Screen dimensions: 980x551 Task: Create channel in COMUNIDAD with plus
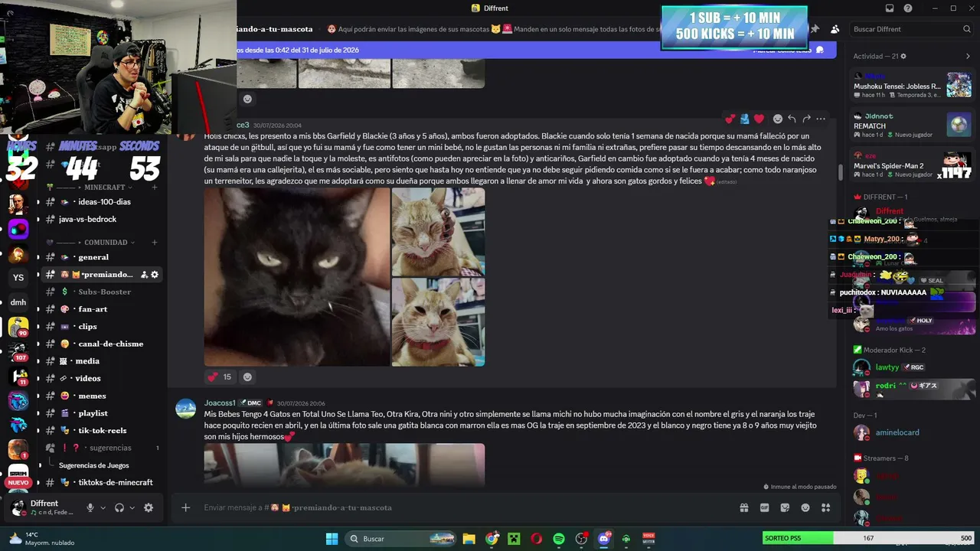point(155,243)
